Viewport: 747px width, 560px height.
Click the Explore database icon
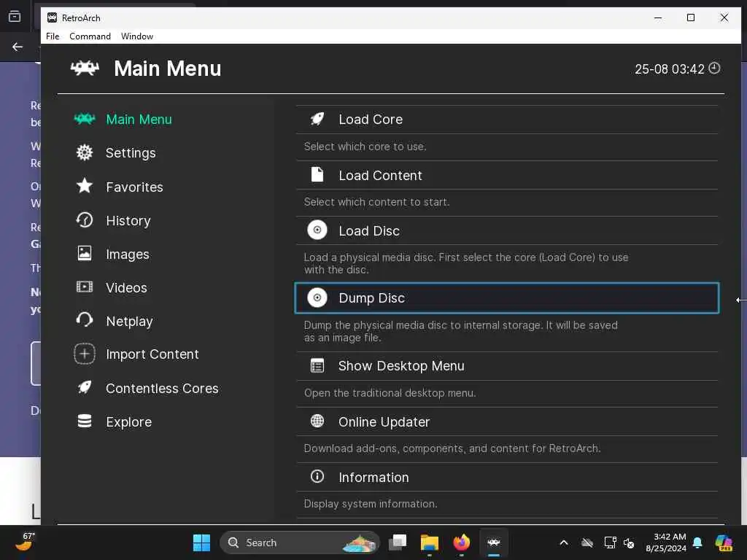[x=85, y=421]
